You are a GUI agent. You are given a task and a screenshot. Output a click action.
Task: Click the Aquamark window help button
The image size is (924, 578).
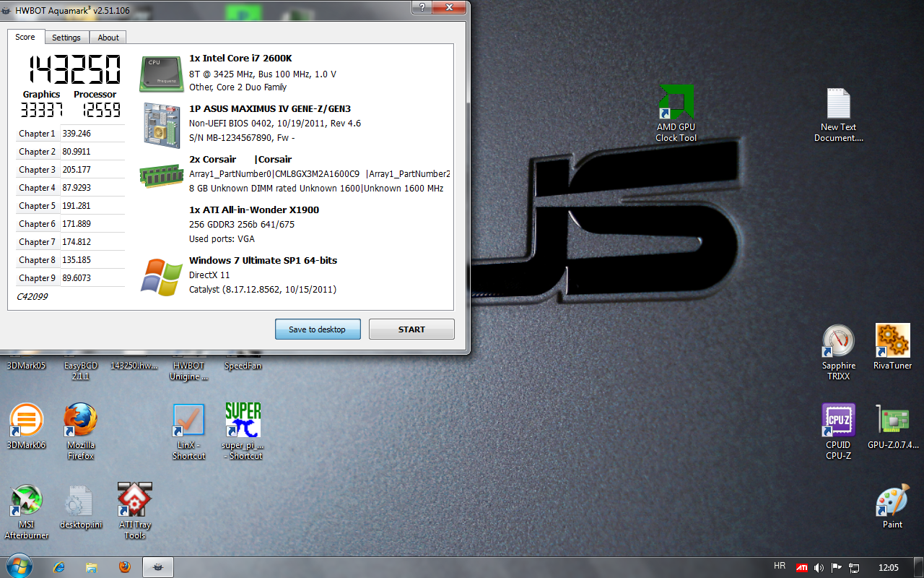tap(422, 7)
